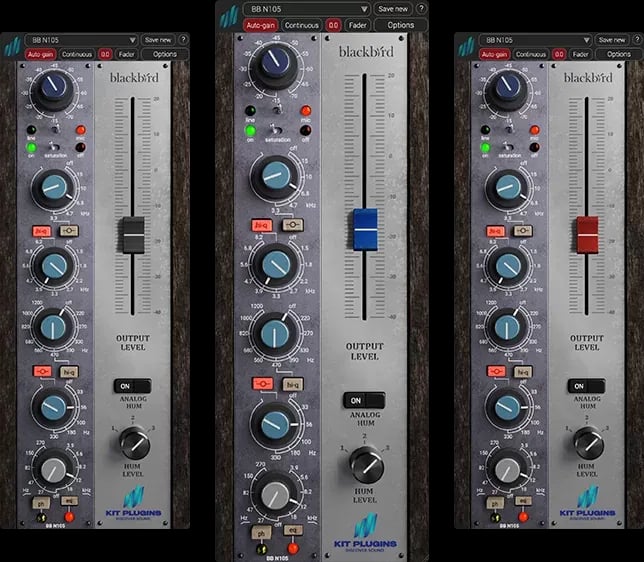Click the eq bypass button on blue-fader plugin

pos(293,530)
